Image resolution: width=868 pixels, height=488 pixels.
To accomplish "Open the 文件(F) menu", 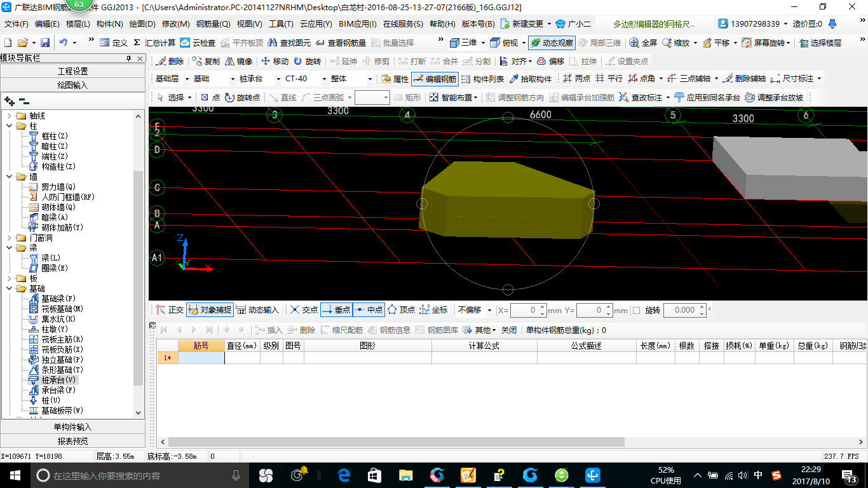I will (x=17, y=24).
